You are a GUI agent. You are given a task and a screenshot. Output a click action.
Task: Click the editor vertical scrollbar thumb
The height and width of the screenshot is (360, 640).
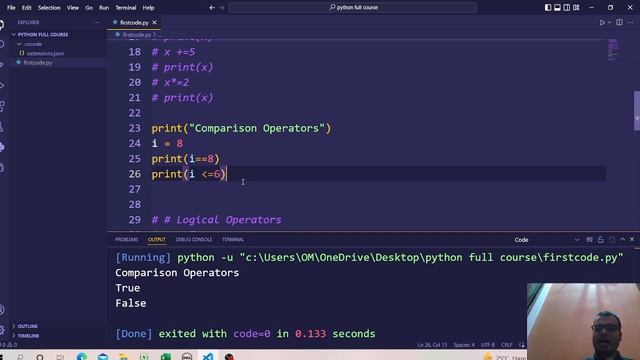click(x=637, y=111)
